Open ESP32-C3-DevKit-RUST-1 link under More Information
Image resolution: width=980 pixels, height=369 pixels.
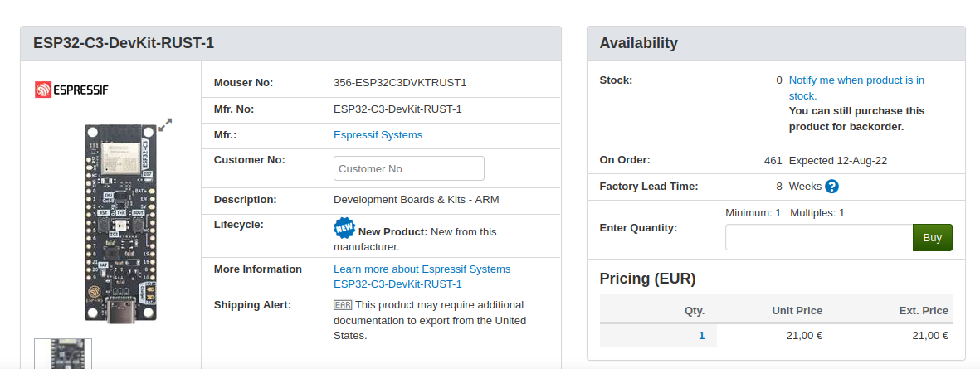coord(397,284)
